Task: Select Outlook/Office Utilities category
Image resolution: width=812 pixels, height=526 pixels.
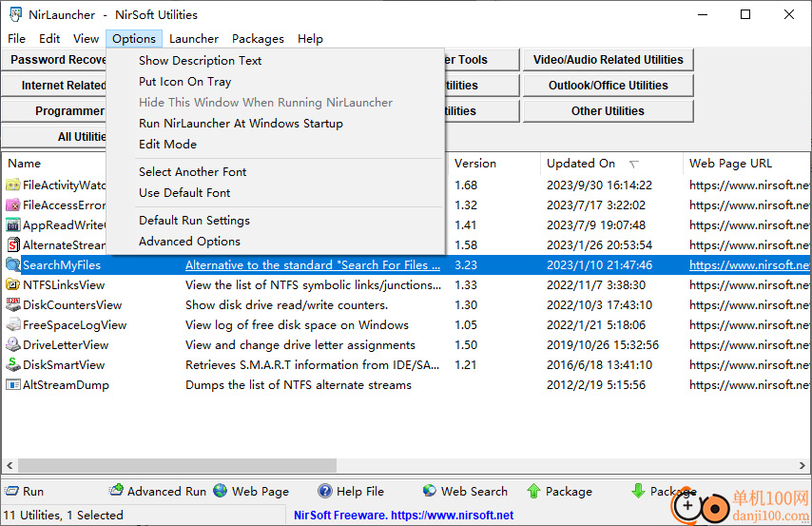Action: point(608,86)
